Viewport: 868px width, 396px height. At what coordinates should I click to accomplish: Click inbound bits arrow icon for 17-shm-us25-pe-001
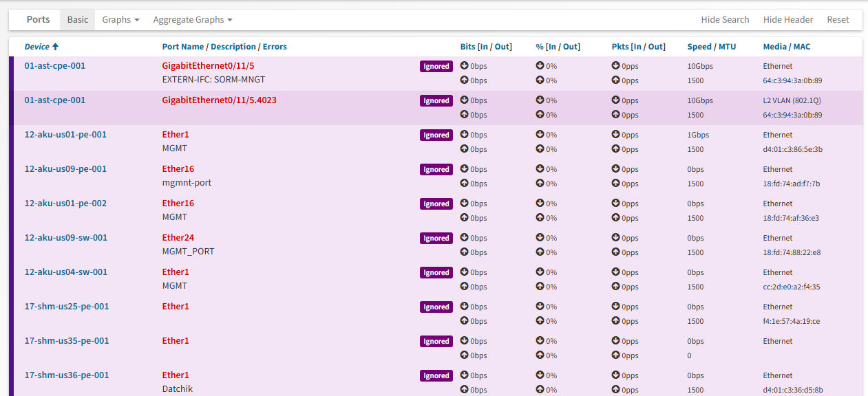click(464, 307)
